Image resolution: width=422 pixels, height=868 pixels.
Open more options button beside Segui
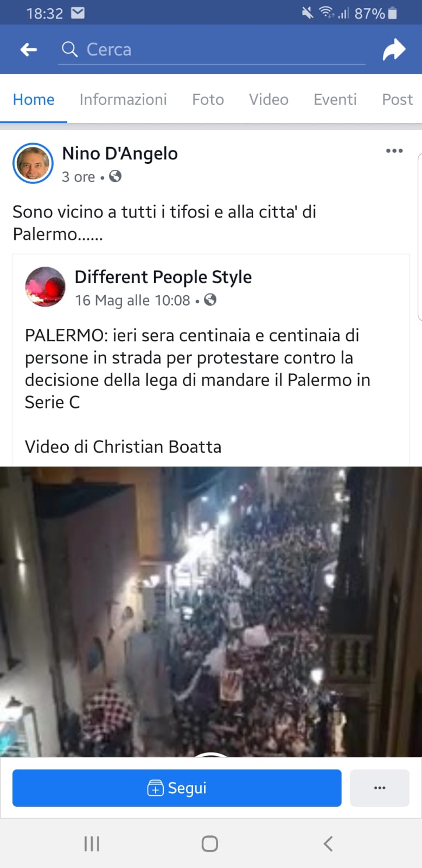tap(380, 788)
